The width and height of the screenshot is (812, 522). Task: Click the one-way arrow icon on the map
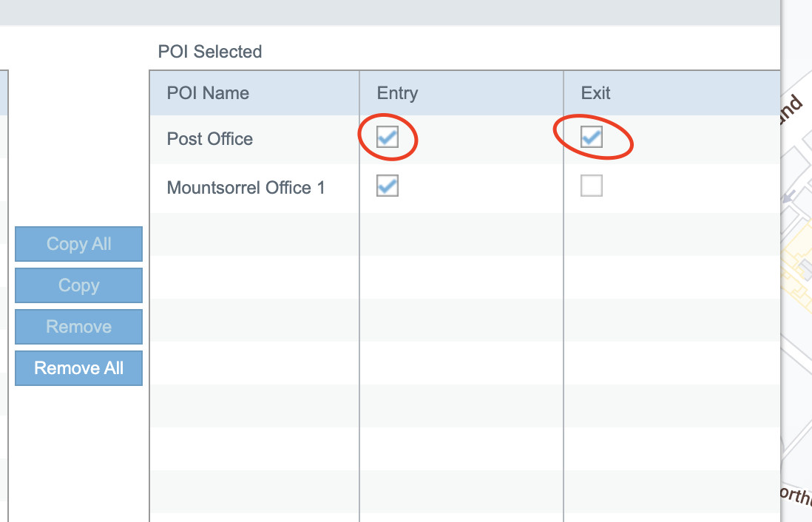[790, 197]
